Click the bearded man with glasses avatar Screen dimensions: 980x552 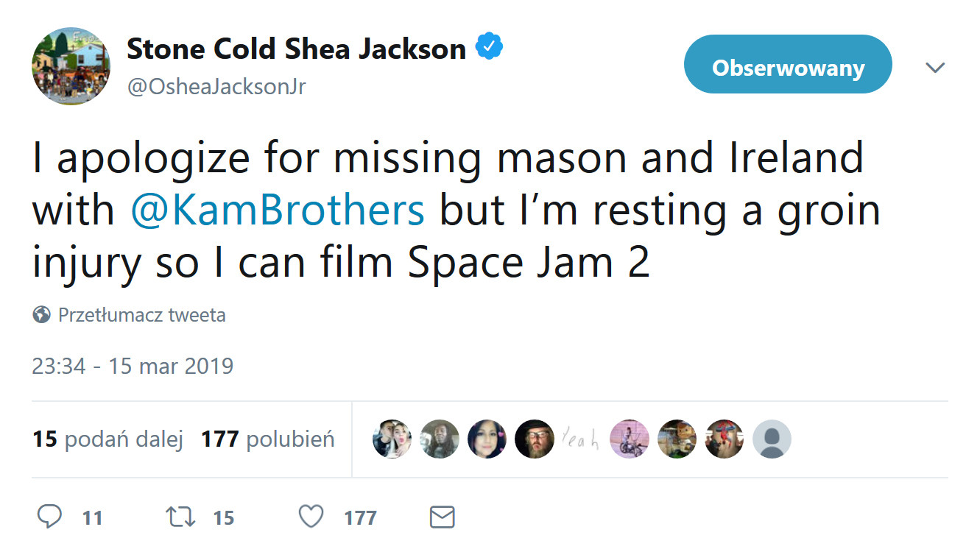[534, 439]
